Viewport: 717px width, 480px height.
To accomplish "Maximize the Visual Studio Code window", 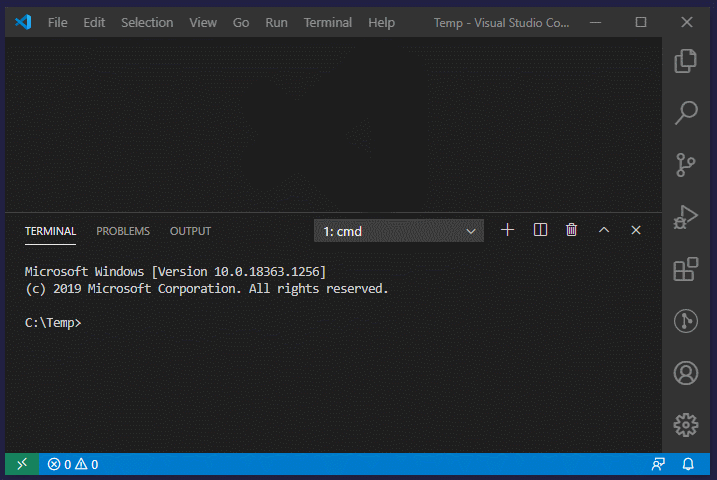I will tap(641, 22).
